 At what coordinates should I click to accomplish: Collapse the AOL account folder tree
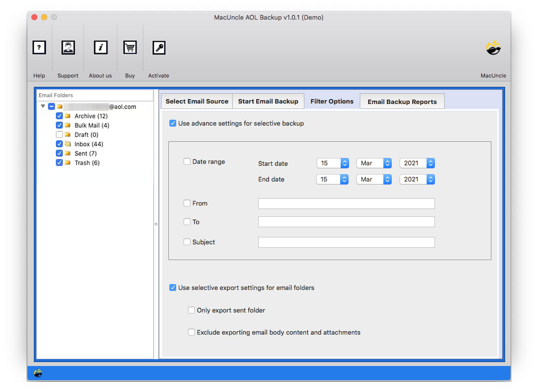tap(43, 106)
